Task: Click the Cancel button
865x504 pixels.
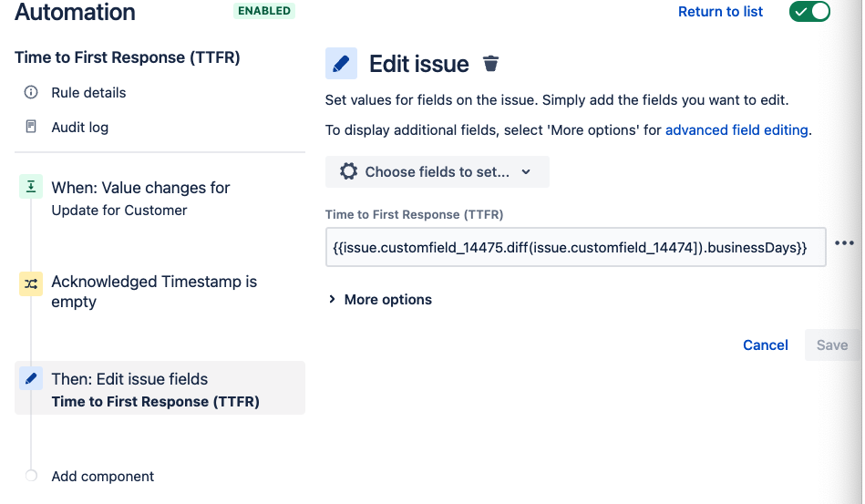Action: click(x=765, y=345)
